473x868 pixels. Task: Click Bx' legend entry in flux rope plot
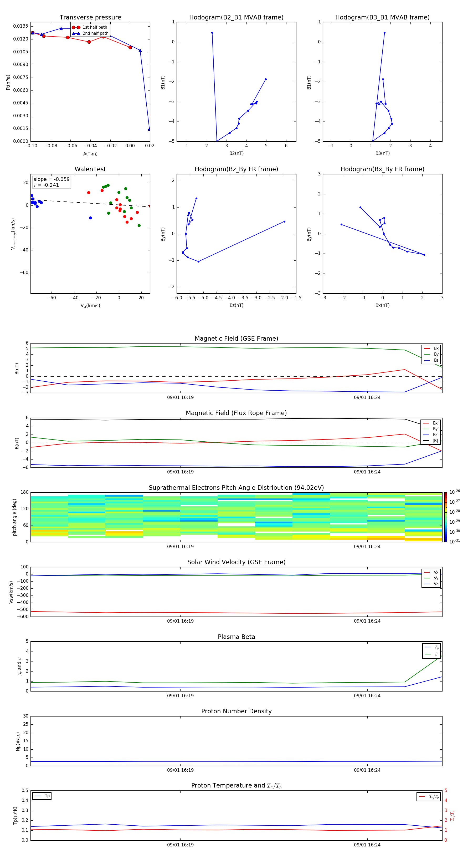point(431,423)
